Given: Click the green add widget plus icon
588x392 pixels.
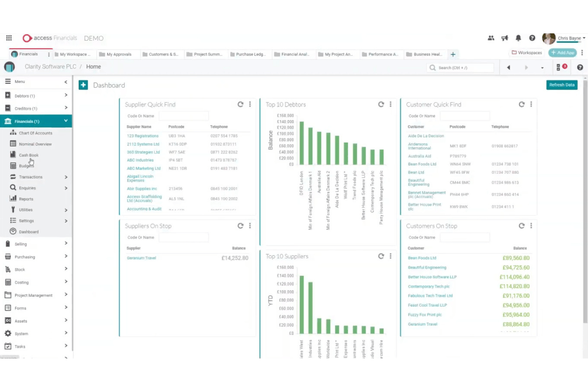Looking at the screenshot, I should tap(83, 85).
